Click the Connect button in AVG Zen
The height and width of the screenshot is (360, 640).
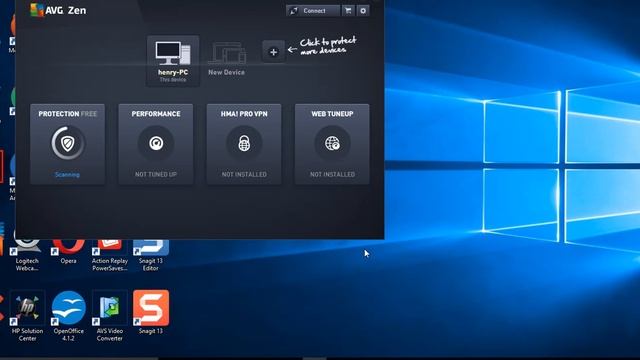click(x=313, y=11)
